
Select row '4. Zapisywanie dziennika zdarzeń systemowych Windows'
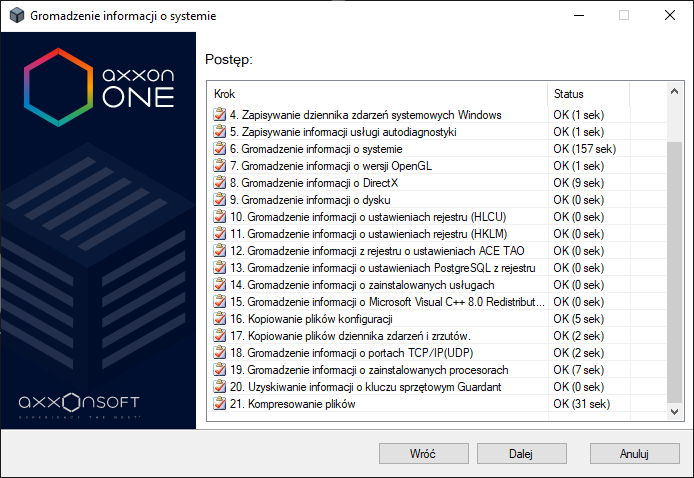click(436, 115)
